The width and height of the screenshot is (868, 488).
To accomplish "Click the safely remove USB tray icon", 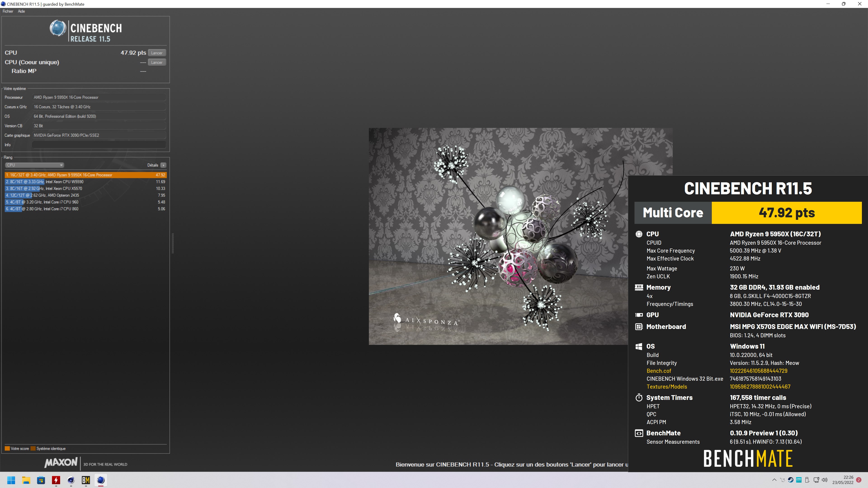I will [807, 480].
